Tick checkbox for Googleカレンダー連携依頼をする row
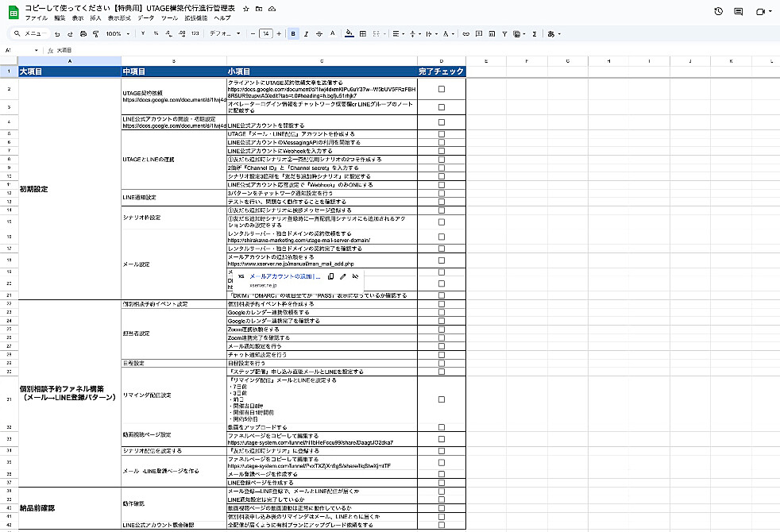 tap(442, 312)
